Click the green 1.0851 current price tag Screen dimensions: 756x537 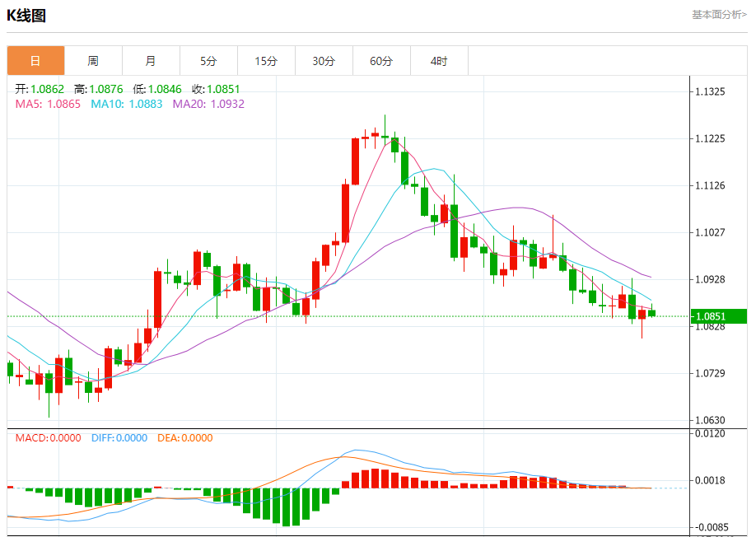coord(718,316)
